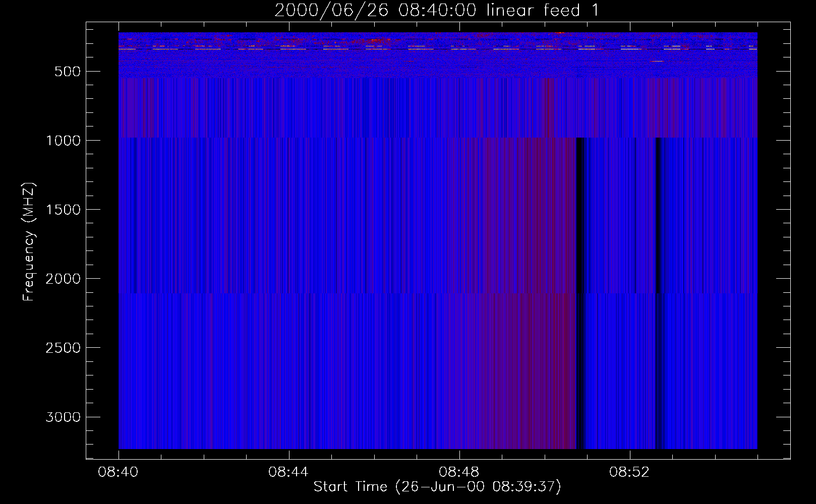Select the 1500 frequency tick label
The width and height of the screenshot is (816, 504).
point(63,210)
